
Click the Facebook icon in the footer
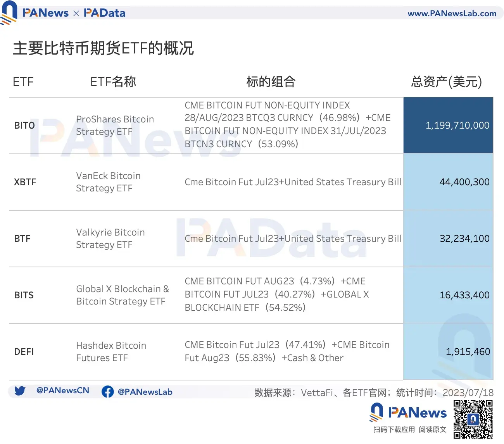pyautogui.click(x=107, y=391)
